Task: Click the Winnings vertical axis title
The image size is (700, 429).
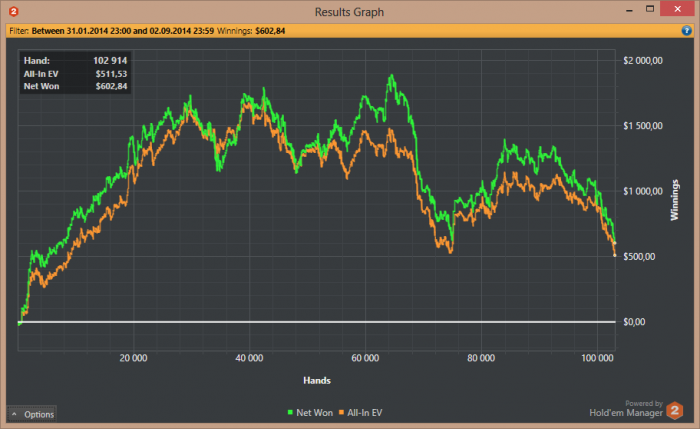Action: [x=675, y=200]
